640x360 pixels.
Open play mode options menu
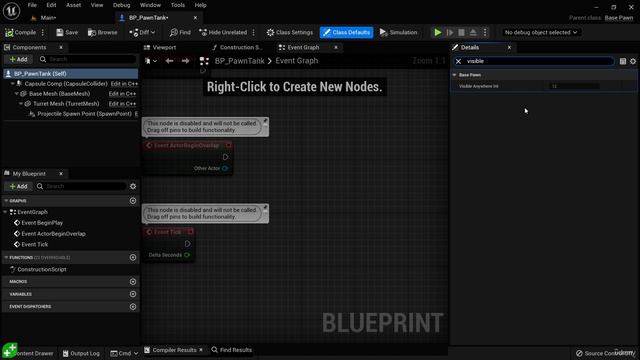pyautogui.click(x=485, y=32)
